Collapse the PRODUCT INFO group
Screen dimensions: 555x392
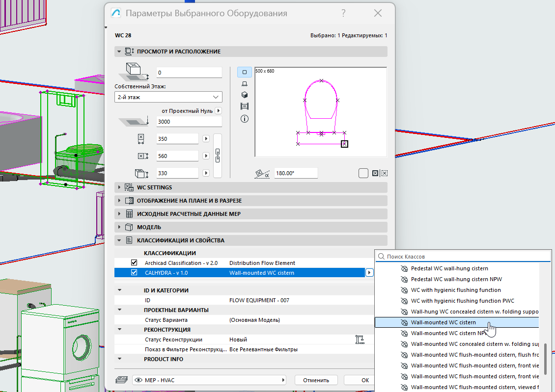click(x=120, y=359)
